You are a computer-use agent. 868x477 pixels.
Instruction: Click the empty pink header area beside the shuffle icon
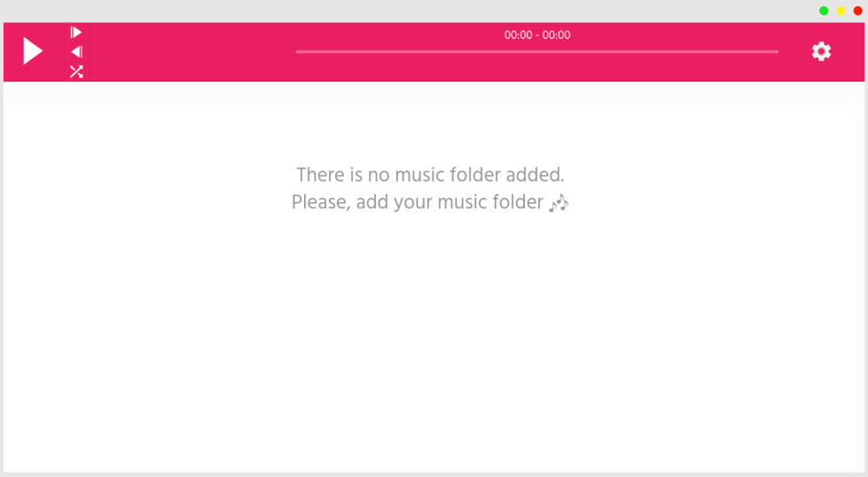pos(191,52)
